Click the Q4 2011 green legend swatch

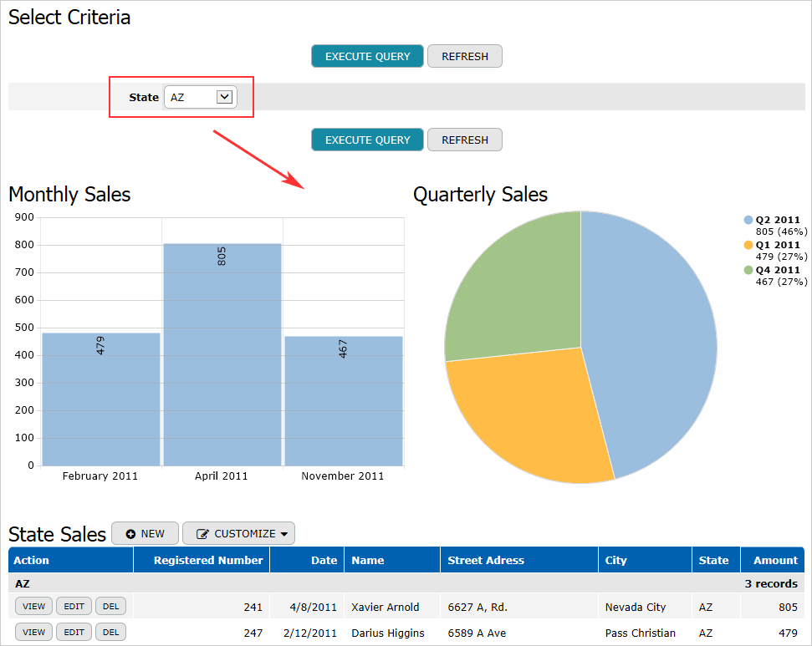pos(748,270)
